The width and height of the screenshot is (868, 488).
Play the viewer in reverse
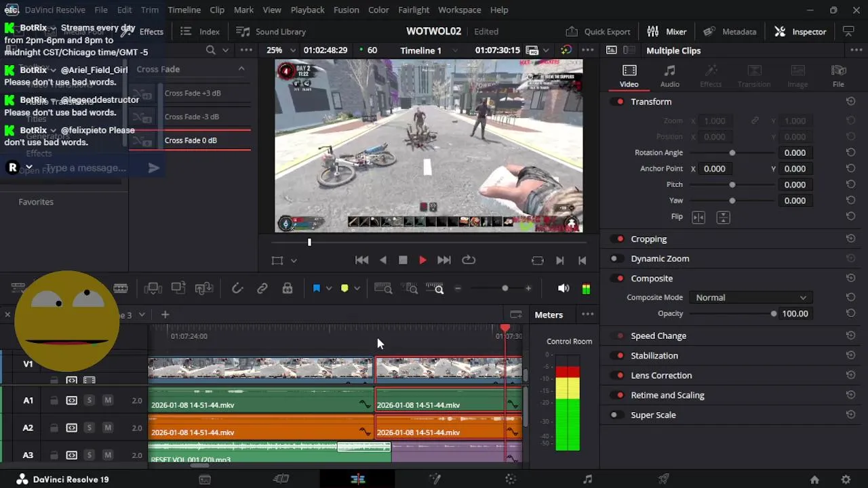383,260
